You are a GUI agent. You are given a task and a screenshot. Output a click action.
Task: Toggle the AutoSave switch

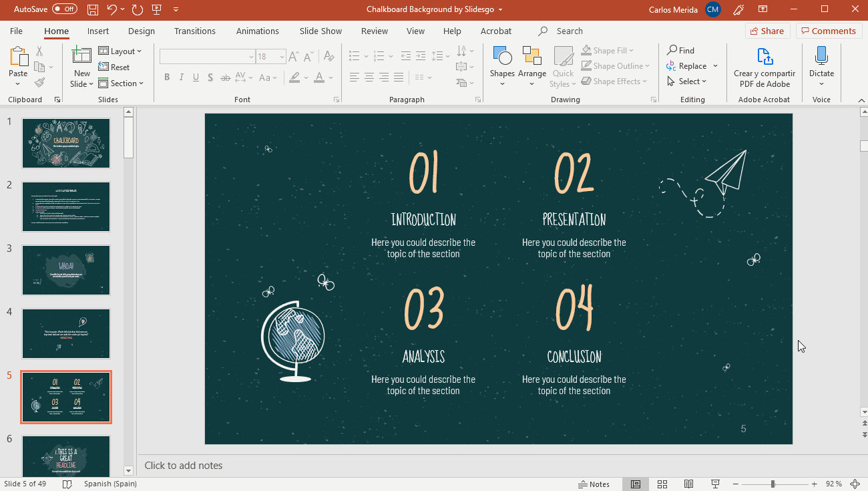65,9
